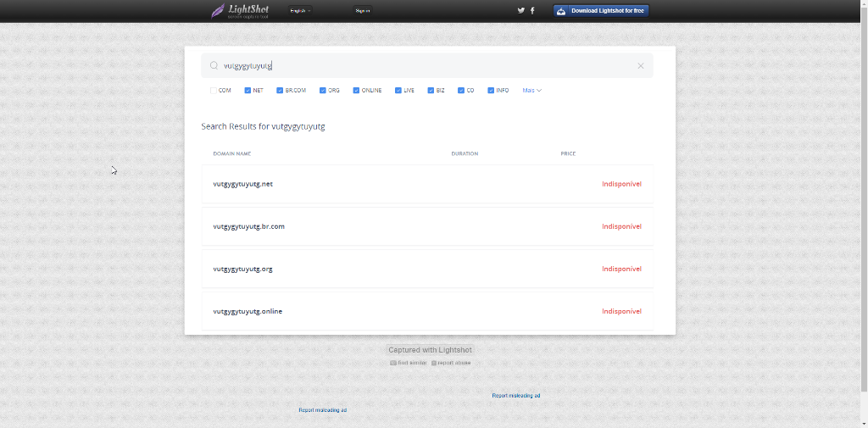Open the Twitter icon link
This screenshot has width=868, height=428.
521,10
